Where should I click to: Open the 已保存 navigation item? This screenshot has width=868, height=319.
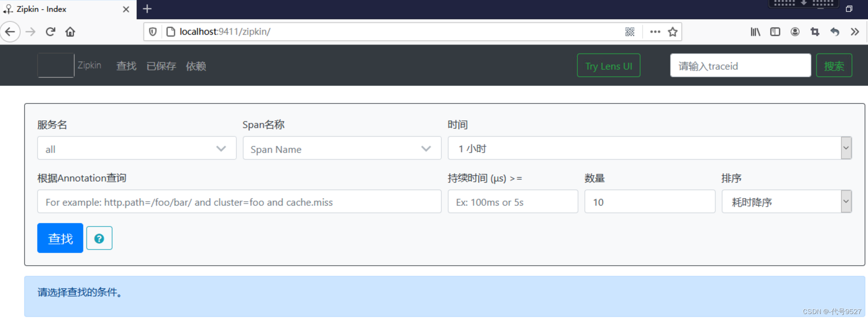pyautogui.click(x=162, y=66)
